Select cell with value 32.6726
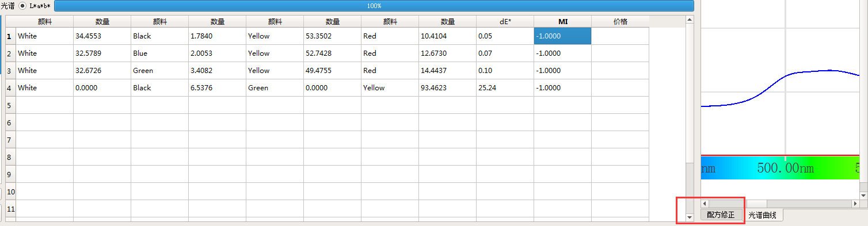 coord(102,71)
